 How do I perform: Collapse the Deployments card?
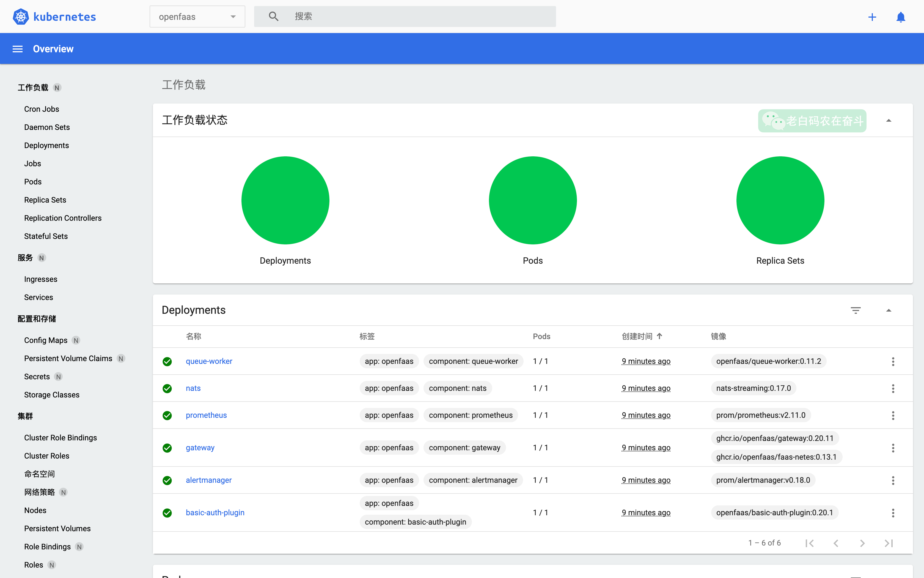pos(889,310)
